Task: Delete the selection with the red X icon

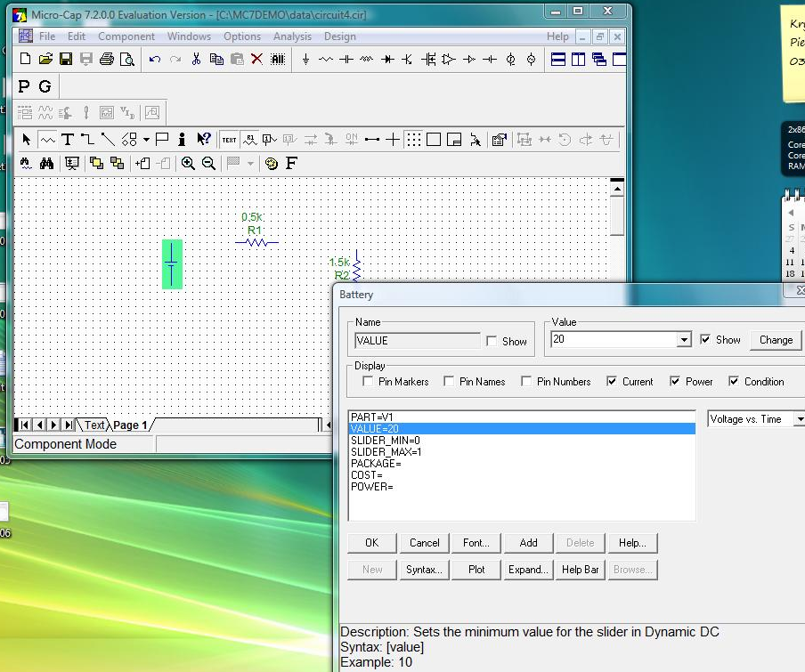Action: pyautogui.click(x=256, y=60)
